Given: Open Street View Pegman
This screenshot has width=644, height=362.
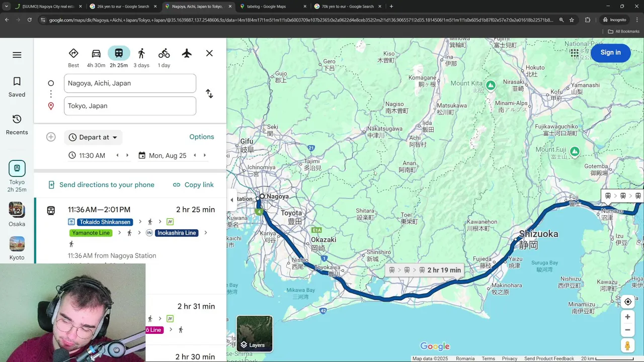Looking at the screenshot, I should 627,346.
